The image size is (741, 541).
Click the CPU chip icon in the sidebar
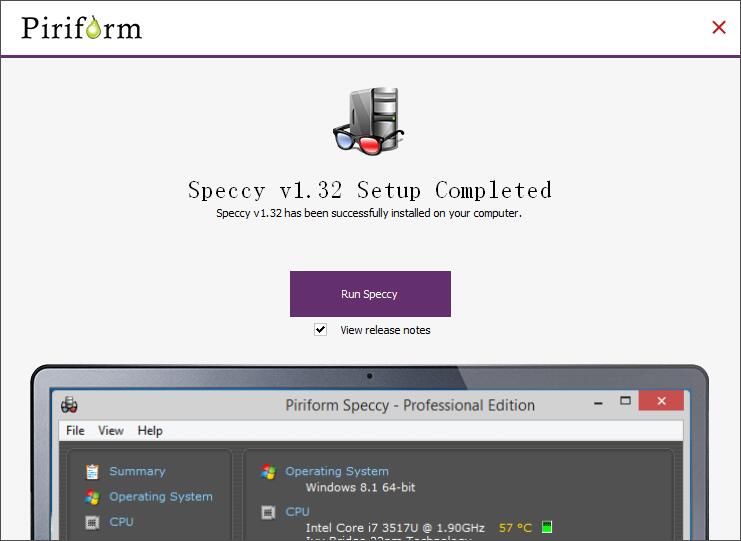(92, 522)
